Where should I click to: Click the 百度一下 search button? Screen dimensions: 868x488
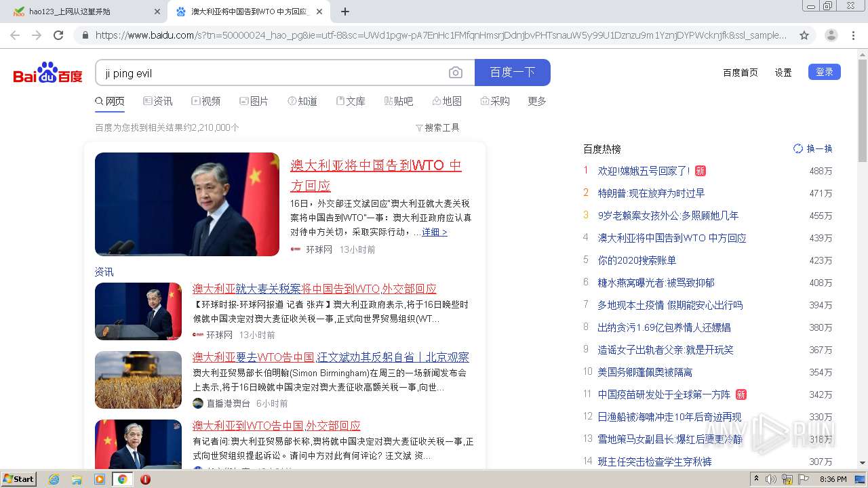[x=513, y=73]
